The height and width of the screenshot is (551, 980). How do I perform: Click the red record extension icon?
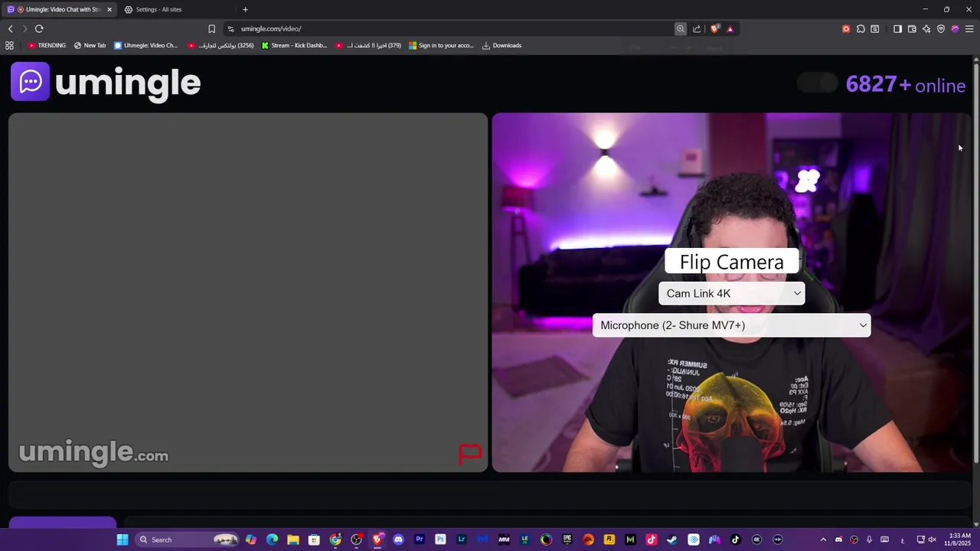tap(846, 29)
